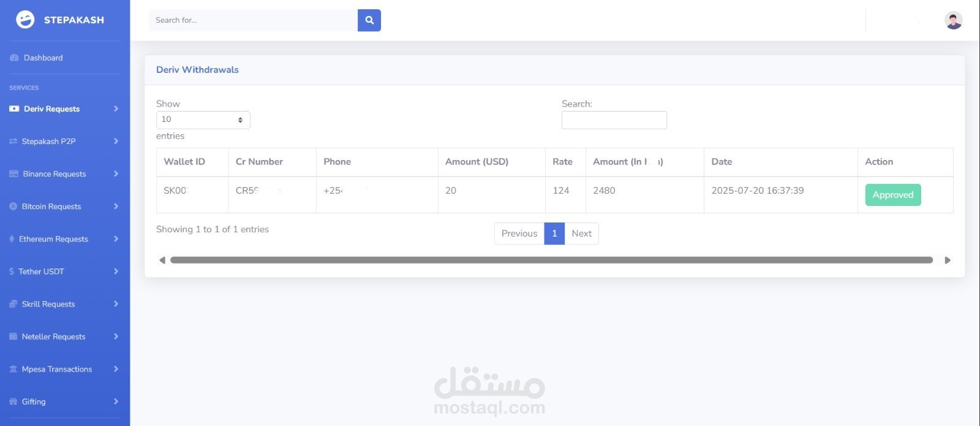Go to the Next page
Viewport: 980px width, 426px height.
pyautogui.click(x=581, y=234)
